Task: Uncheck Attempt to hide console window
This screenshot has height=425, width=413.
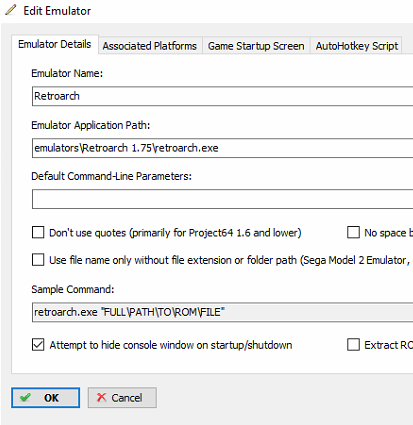Action: tap(38, 345)
